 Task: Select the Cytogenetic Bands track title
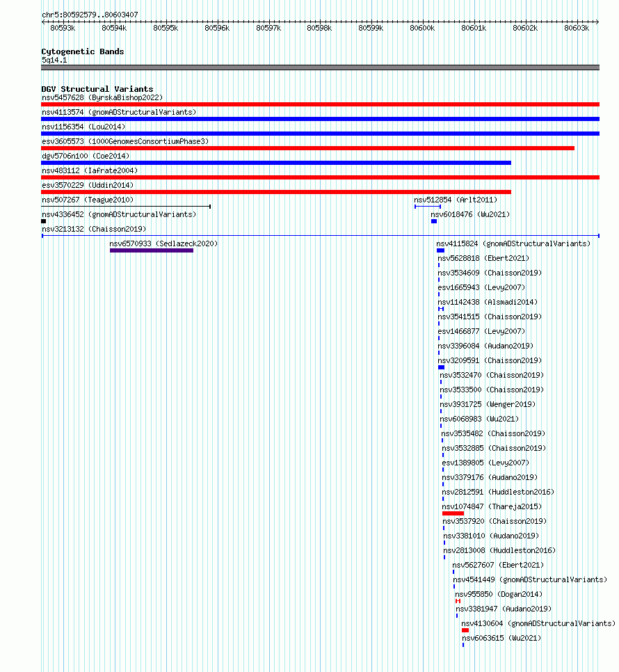pos(83,51)
